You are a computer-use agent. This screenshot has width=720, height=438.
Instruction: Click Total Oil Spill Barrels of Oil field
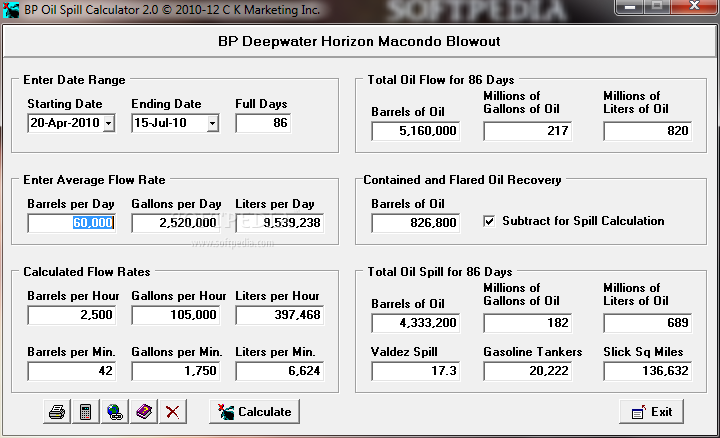pos(416,323)
